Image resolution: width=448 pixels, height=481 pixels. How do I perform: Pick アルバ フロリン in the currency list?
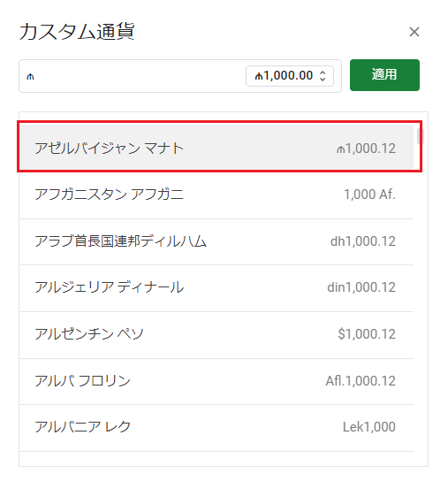point(216,381)
